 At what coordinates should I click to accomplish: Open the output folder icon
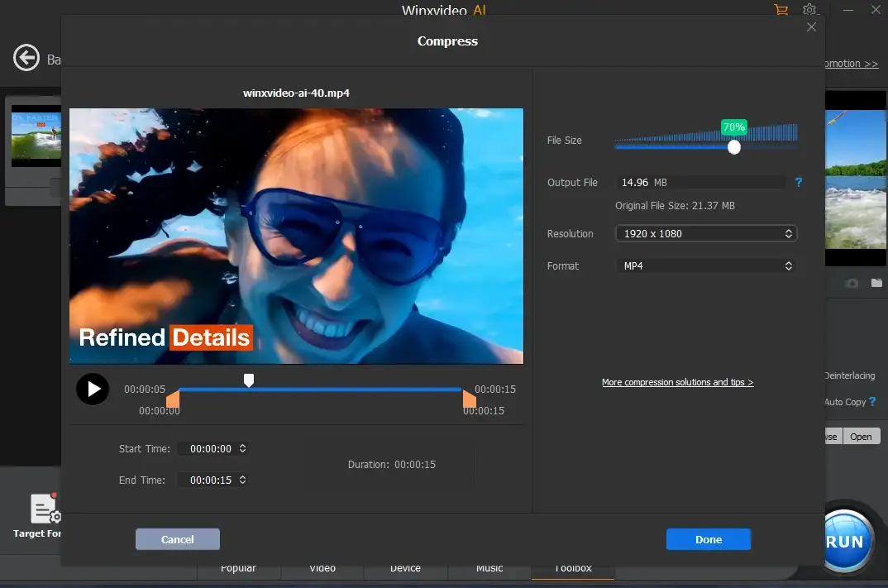coord(876,283)
